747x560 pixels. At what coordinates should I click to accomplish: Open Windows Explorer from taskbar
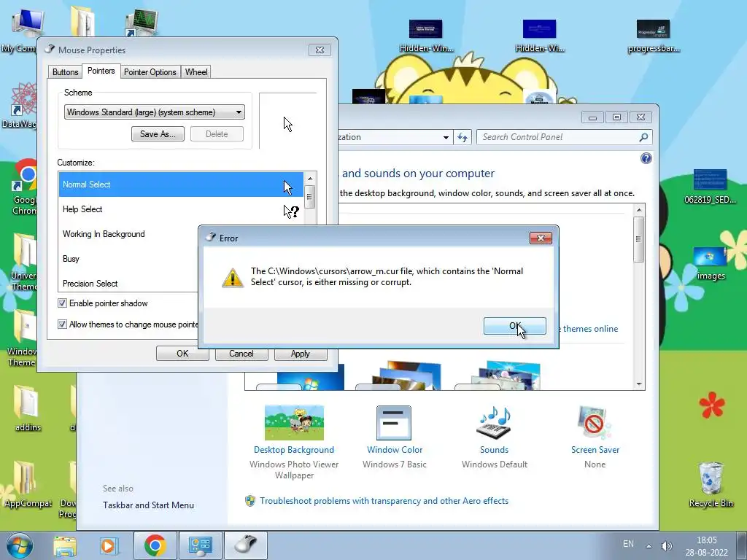tap(65, 545)
